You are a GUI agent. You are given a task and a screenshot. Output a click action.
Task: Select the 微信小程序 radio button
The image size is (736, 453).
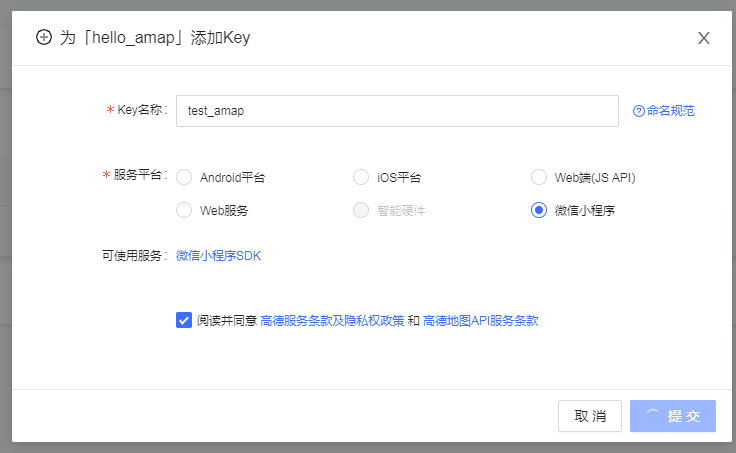pos(539,210)
